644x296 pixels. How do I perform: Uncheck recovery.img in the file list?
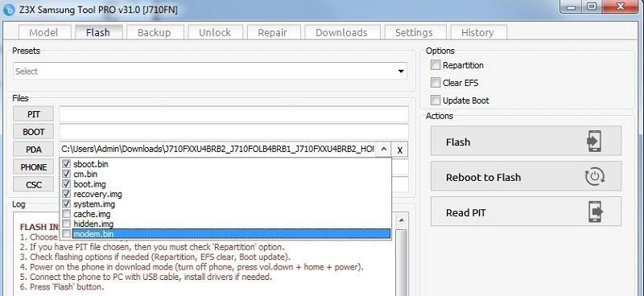[x=67, y=194]
